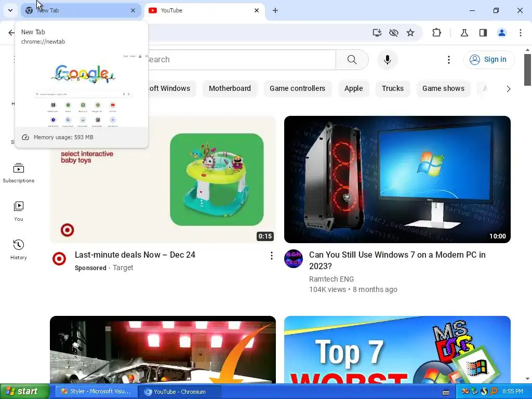Click the page vertical scrollbar thumb

pyautogui.click(x=527, y=70)
